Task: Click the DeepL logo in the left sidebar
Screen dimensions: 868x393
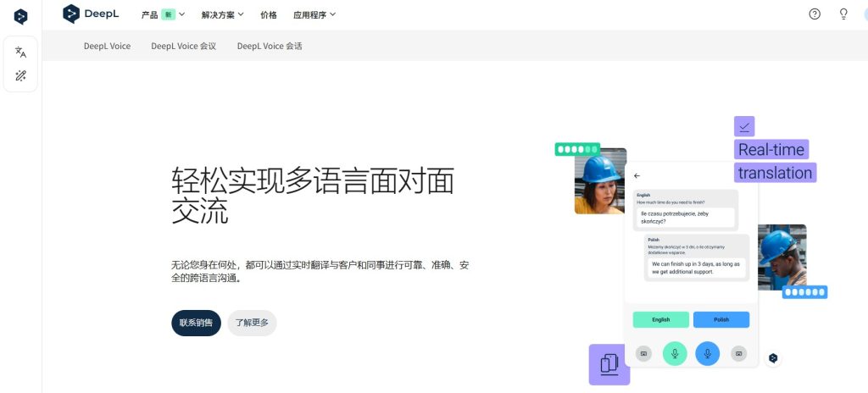Action: (20, 17)
